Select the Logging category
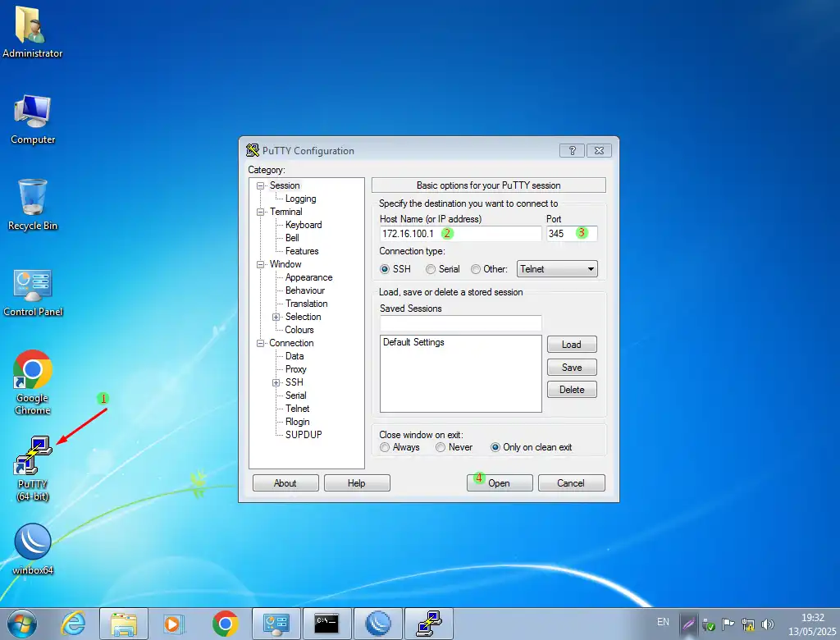The image size is (840, 640). (x=300, y=199)
